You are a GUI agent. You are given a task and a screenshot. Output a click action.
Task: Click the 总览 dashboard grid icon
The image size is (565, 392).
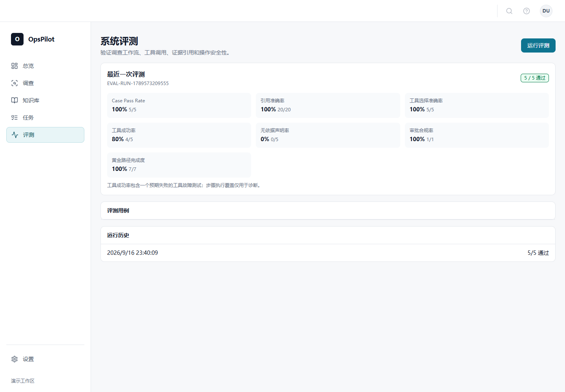[x=15, y=66]
